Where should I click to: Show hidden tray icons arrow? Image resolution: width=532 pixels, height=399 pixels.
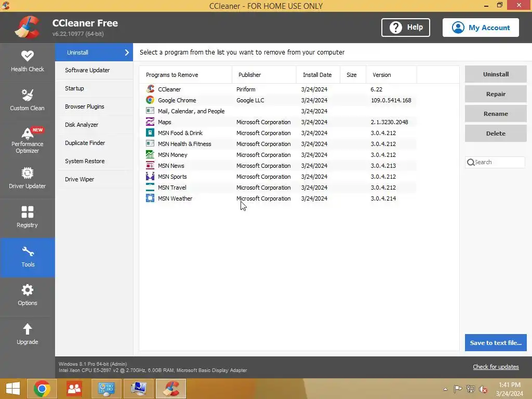pyautogui.click(x=445, y=389)
